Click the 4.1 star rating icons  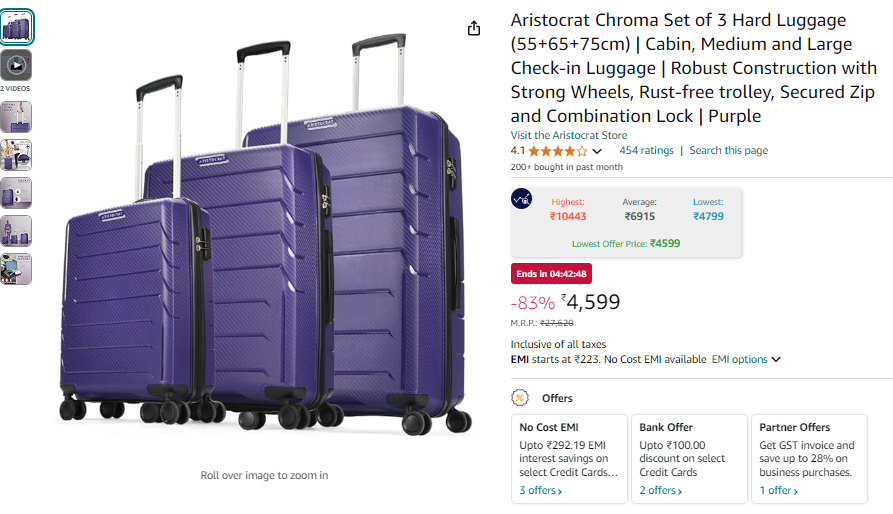[x=558, y=151]
